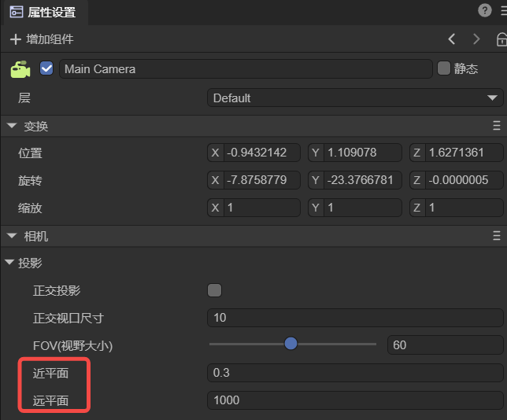
Task: Click the 增加组件 add component button
Action: [x=43, y=39]
